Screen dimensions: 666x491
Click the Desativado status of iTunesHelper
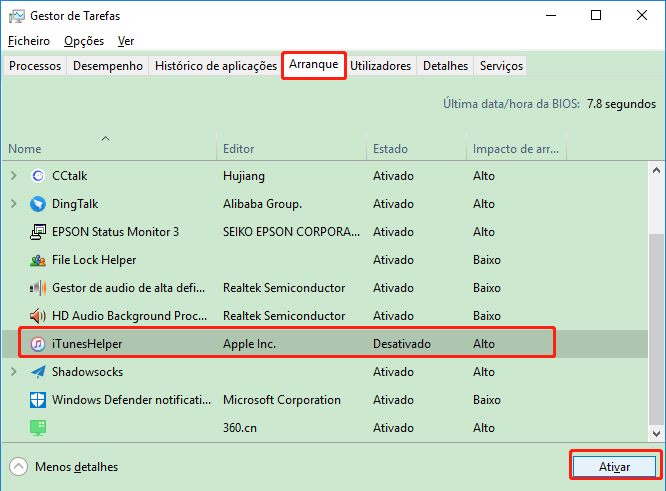(402, 344)
